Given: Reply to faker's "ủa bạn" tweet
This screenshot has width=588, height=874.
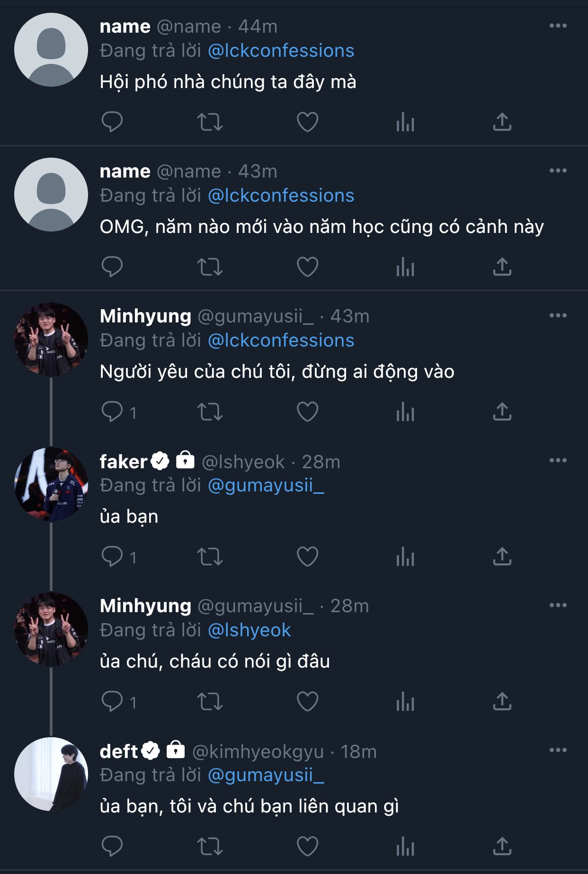Looking at the screenshot, I should point(112,557).
